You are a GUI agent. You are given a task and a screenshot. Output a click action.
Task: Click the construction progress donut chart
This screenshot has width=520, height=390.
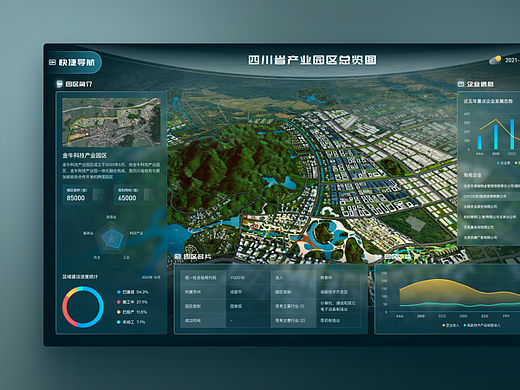[83, 307]
